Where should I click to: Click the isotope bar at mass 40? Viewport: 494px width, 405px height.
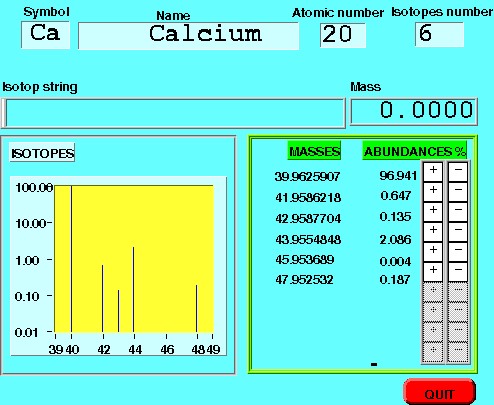71,259
